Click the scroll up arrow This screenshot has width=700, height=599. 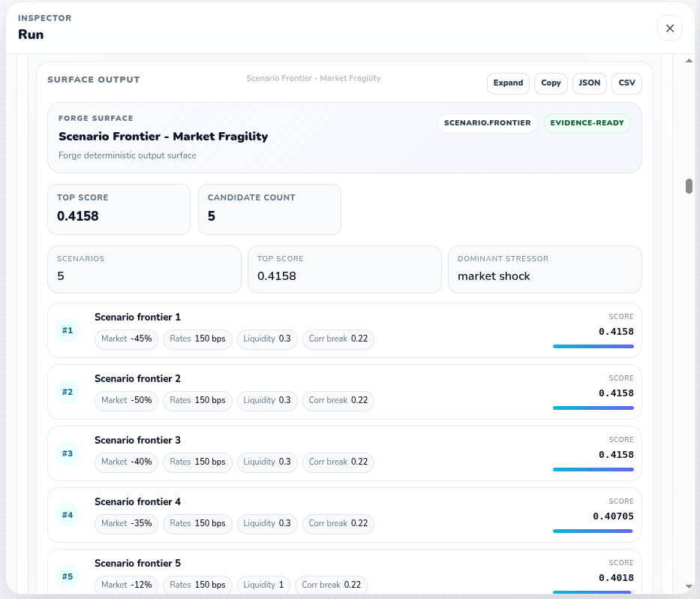[x=689, y=61]
